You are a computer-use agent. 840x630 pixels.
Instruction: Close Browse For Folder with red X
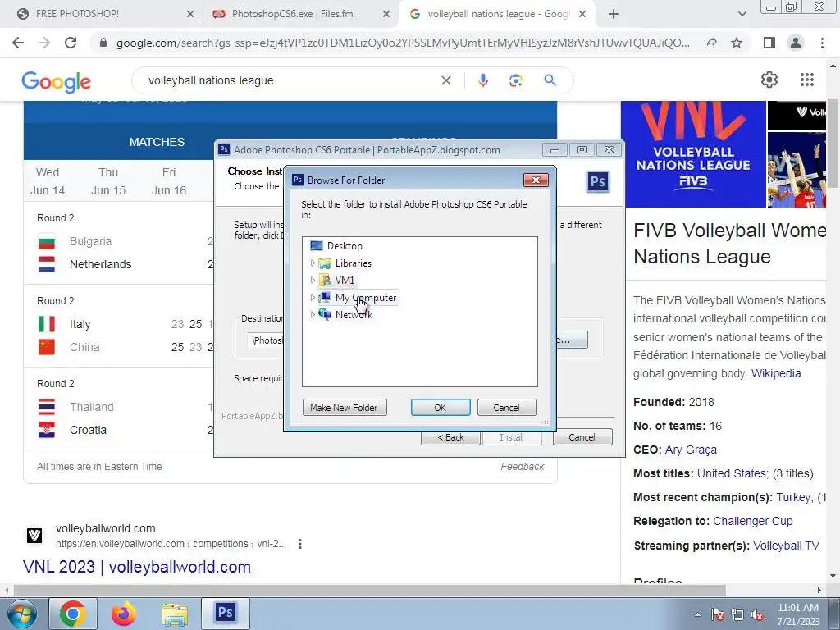pyautogui.click(x=536, y=180)
